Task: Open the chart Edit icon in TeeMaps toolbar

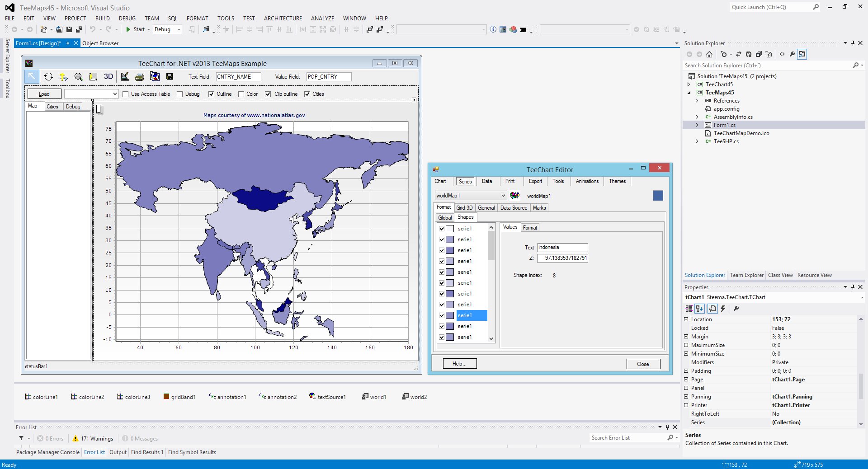Action: pos(125,76)
